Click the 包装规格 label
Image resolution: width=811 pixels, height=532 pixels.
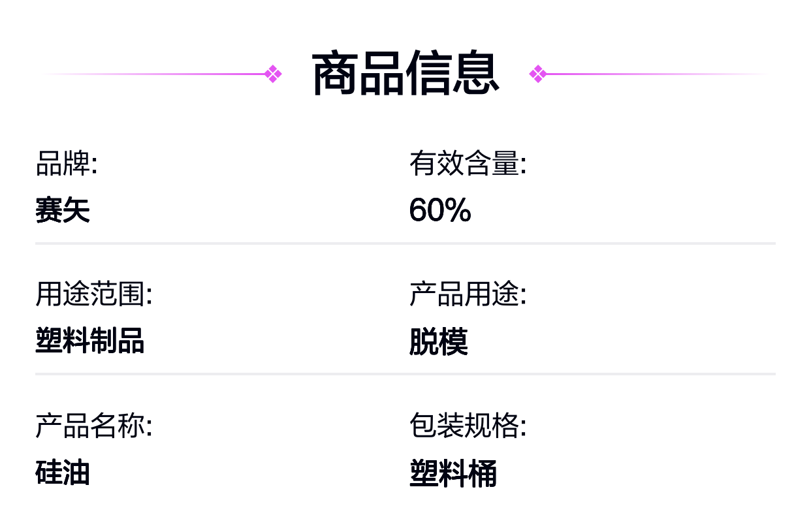pyautogui.click(x=468, y=426)
